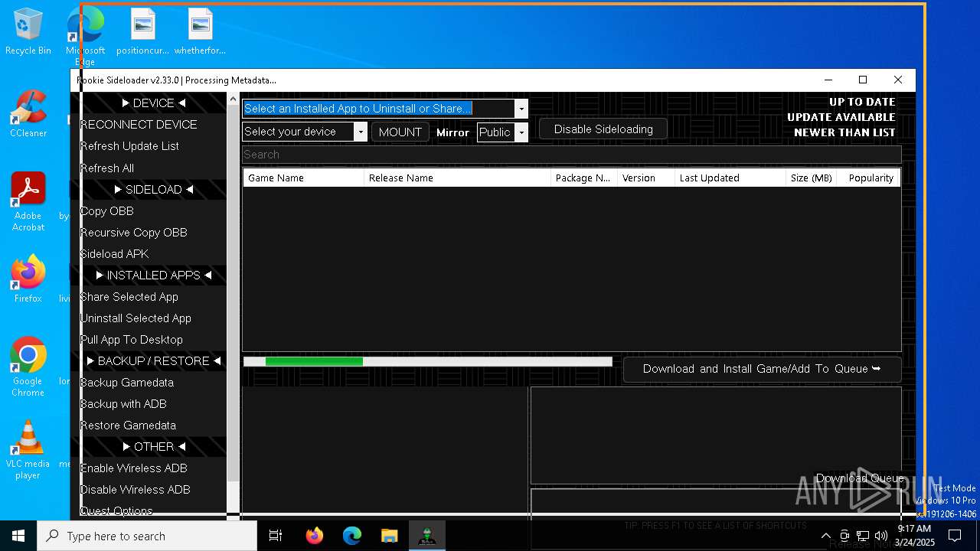Open the Google Chrome desktop shortcut
Viewport: 980px width, 551px height.
click(x=28, y=367)
